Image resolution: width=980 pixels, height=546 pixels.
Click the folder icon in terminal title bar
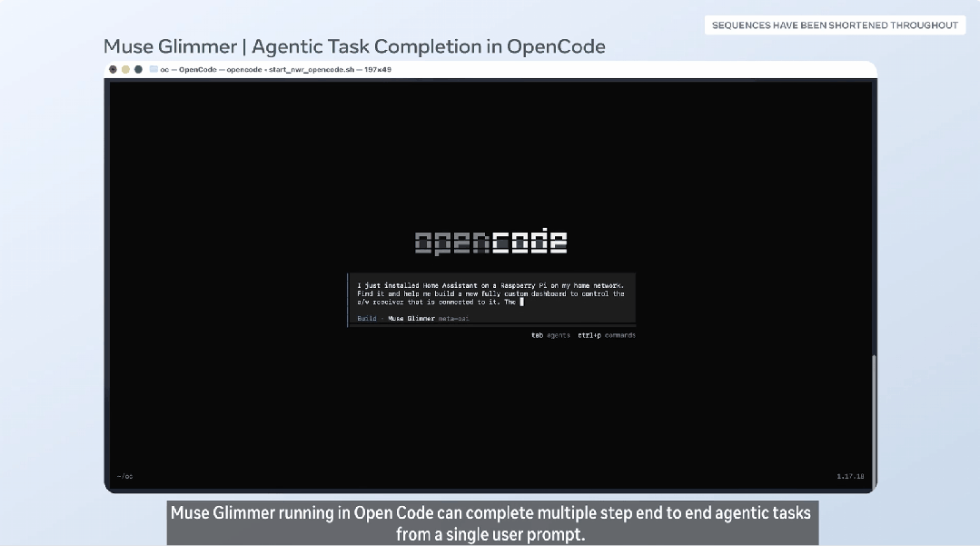[153, 69]
